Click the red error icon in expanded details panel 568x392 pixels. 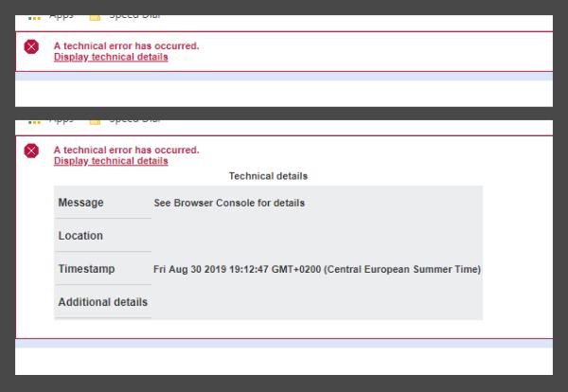[31, 151]
